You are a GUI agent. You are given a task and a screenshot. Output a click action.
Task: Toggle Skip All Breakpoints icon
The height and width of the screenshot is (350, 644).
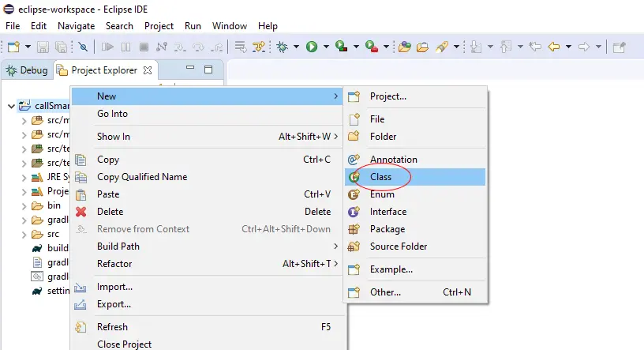pos(83,47)
